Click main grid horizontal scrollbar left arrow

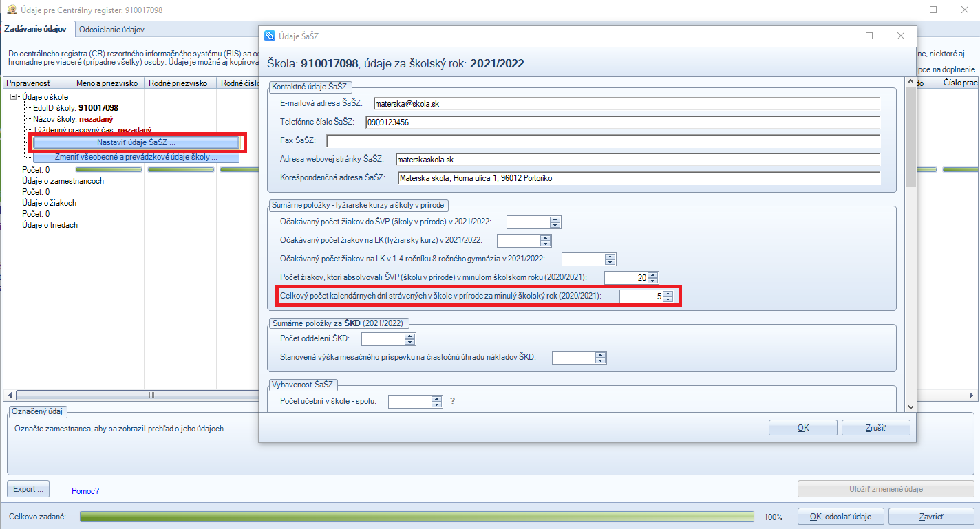10,396
